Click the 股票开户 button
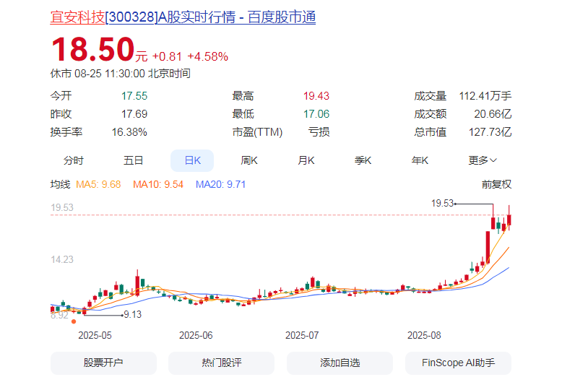Viewport: 588px width, 377px height. point(103,363)
